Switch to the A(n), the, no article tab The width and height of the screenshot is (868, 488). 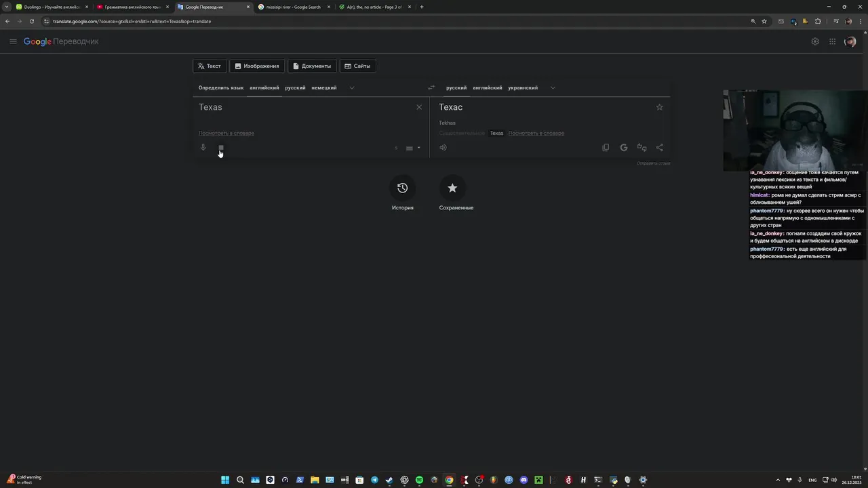(374, 7)
